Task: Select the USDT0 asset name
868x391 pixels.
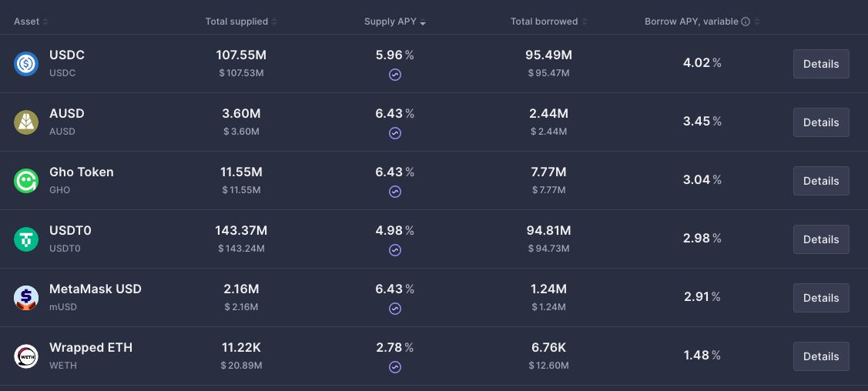Action: click(x=70, y=231)
